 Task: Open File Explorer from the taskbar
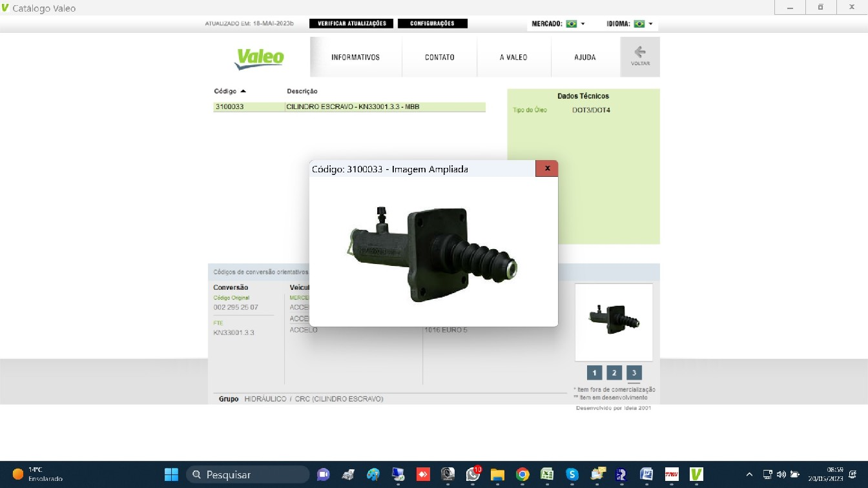click(x=497, y=474)
